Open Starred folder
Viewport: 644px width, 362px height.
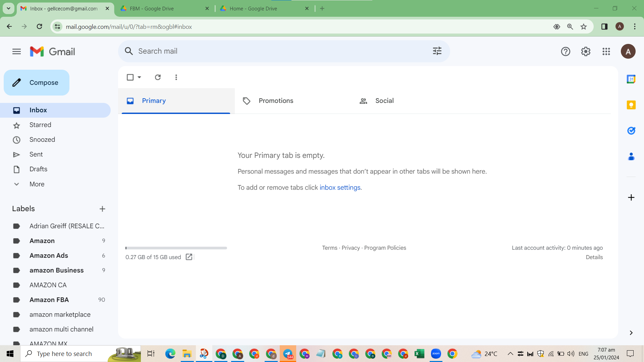coord(55,125)
